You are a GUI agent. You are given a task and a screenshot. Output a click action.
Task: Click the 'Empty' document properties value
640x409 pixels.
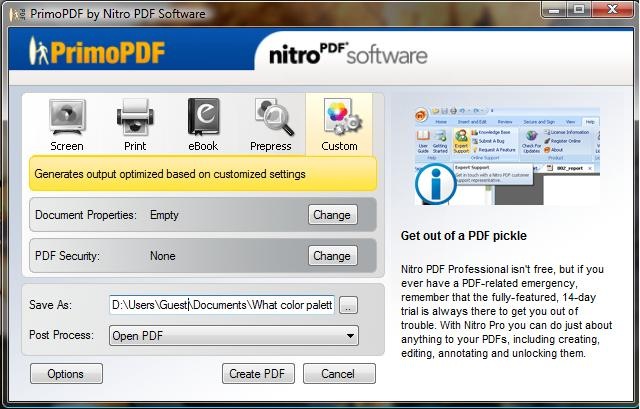[164, 215]
